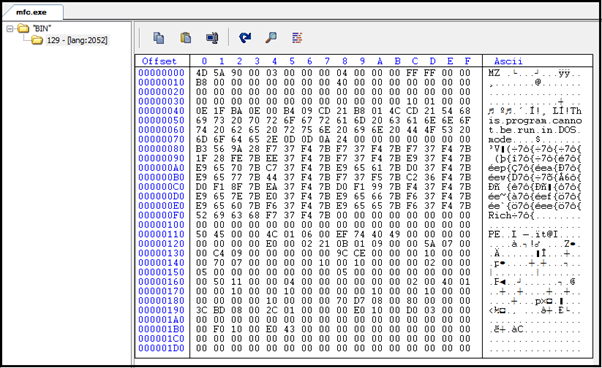Viewport: 602px width, 368px height.
Task: Click hex byte 0E at offset 00000040
Action: tap(202, 111)
